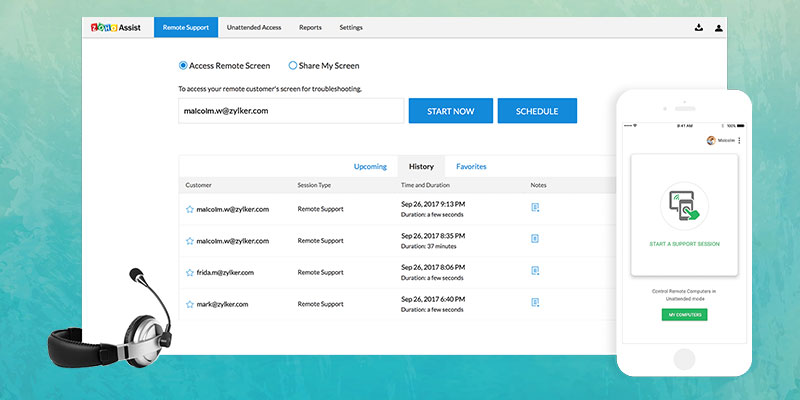Click the SCHEDULE button
The height and width of the screenshot is (400, 800).
537,111
